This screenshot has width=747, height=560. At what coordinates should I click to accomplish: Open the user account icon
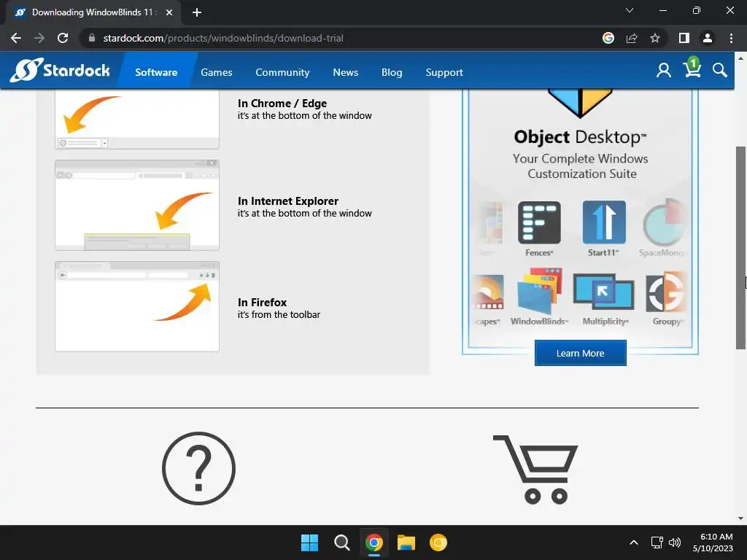tap(664, 71)
